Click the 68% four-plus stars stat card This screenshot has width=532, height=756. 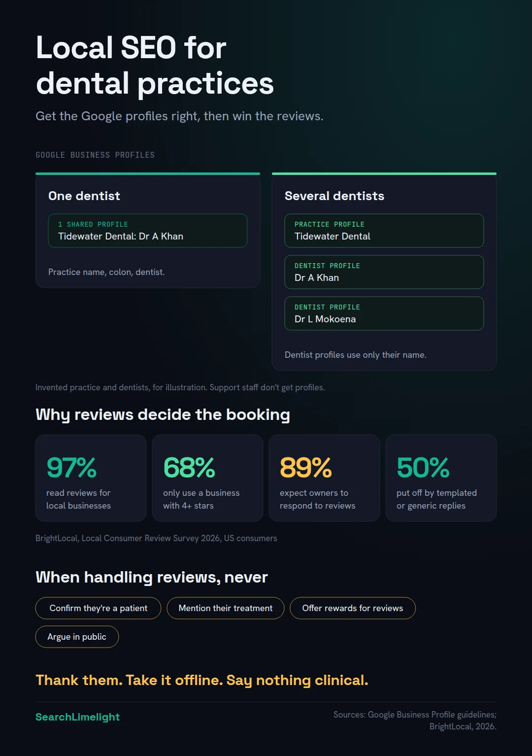[207, 478]
